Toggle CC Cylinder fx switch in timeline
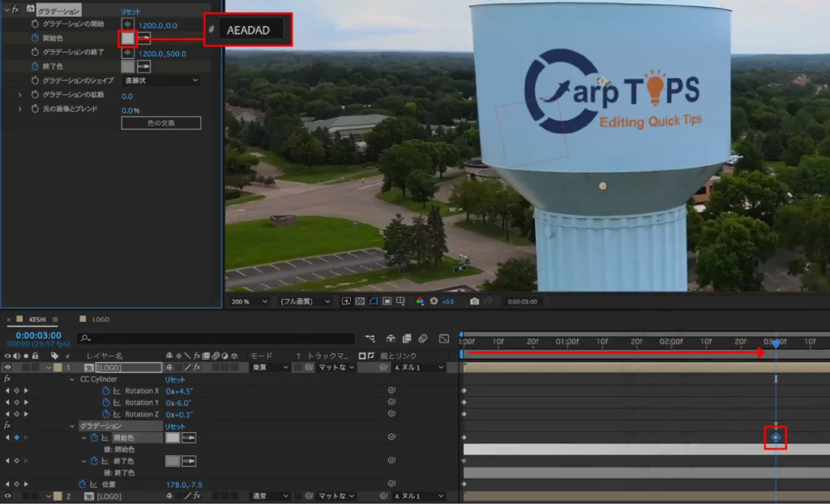 pos(7,379)
